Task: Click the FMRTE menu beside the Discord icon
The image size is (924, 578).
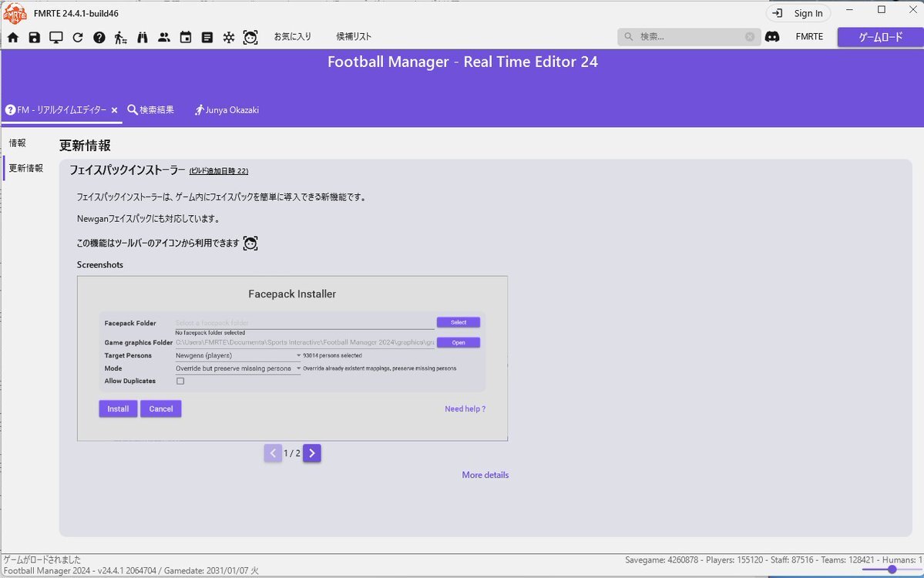Action: [809, 36]
